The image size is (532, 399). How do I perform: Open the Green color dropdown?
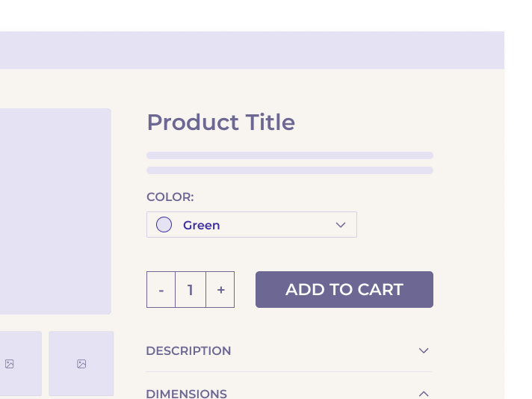(251, 225)
